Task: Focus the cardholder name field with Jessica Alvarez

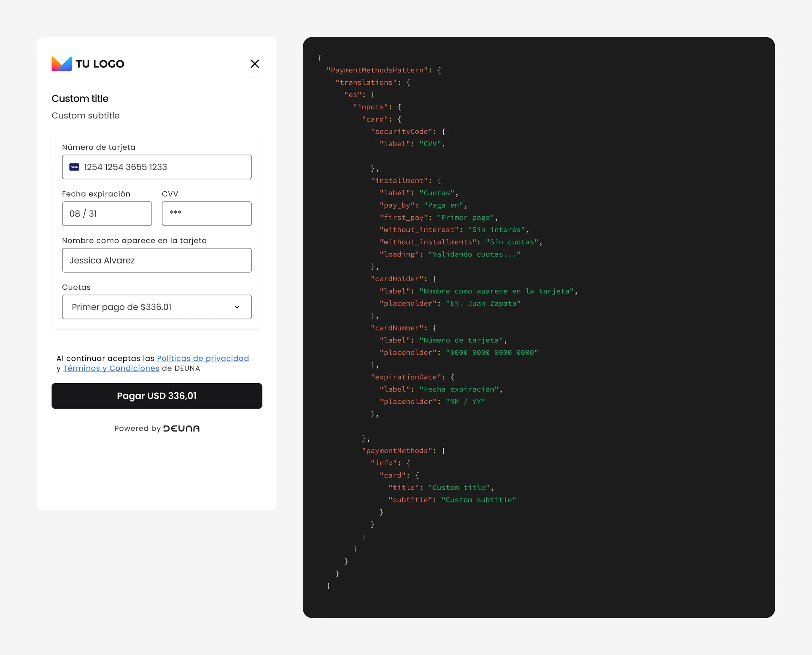Action: 157,260
